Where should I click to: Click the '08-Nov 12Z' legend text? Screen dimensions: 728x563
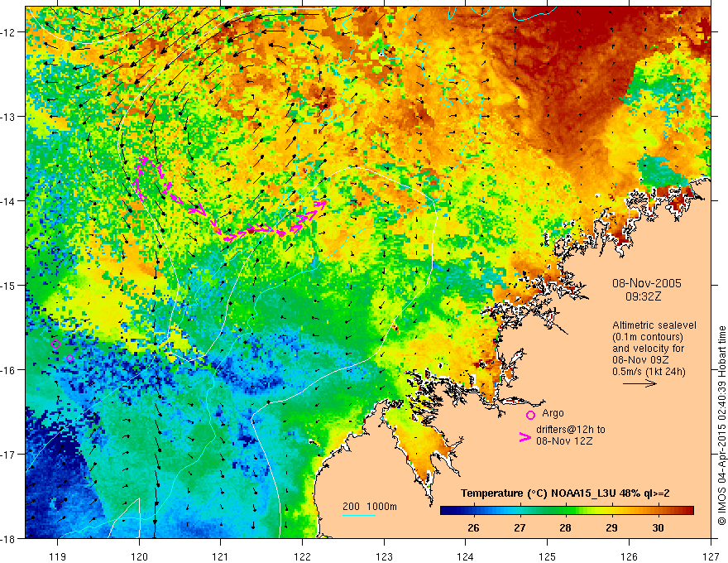(564, 441)
